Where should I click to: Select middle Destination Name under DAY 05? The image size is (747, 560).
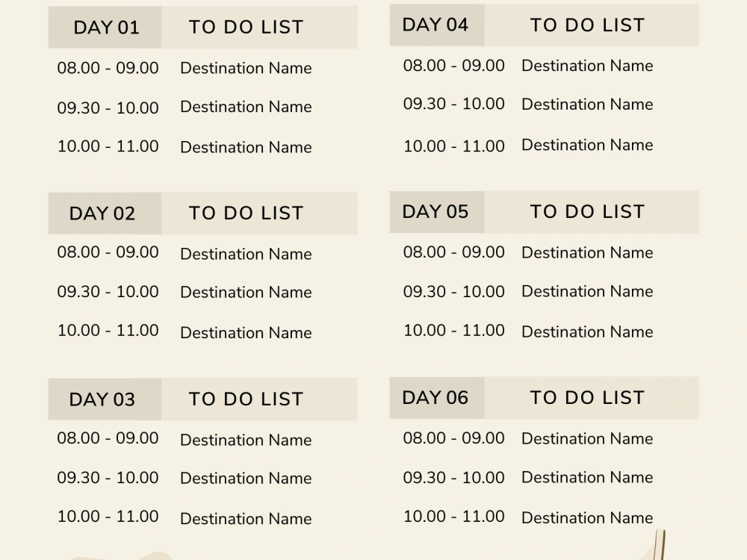[587, 291]
